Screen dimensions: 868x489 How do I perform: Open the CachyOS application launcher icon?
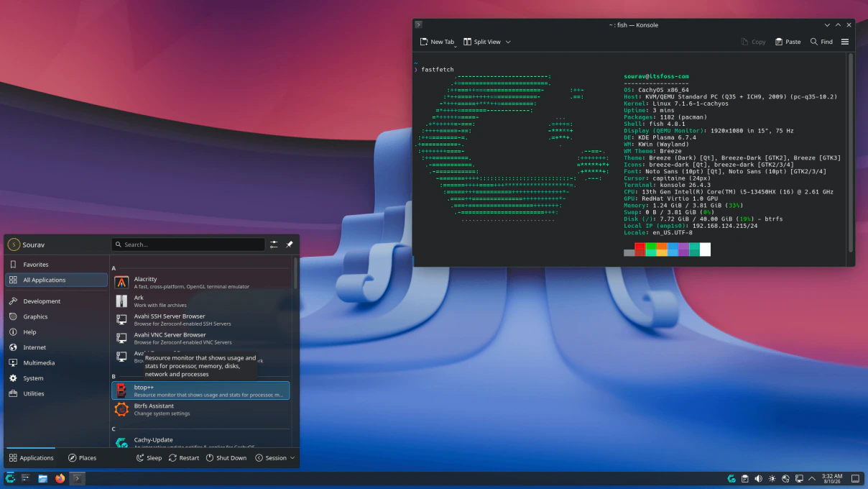(10, 478)
